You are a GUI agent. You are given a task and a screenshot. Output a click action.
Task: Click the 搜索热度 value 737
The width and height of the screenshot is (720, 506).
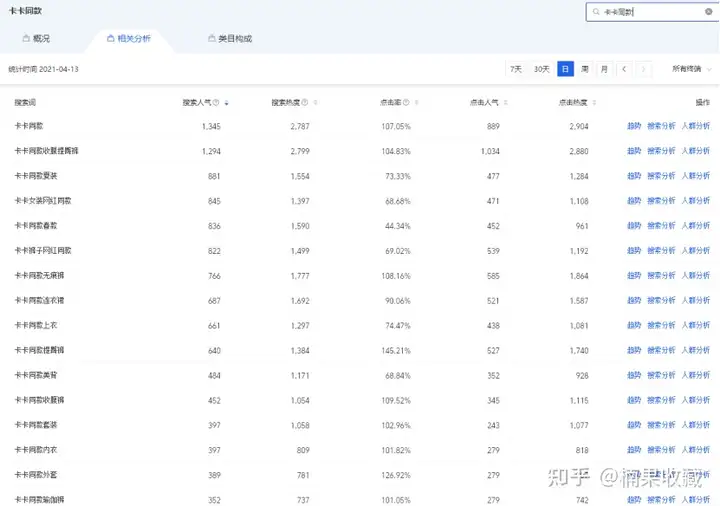tap(303, 500)
